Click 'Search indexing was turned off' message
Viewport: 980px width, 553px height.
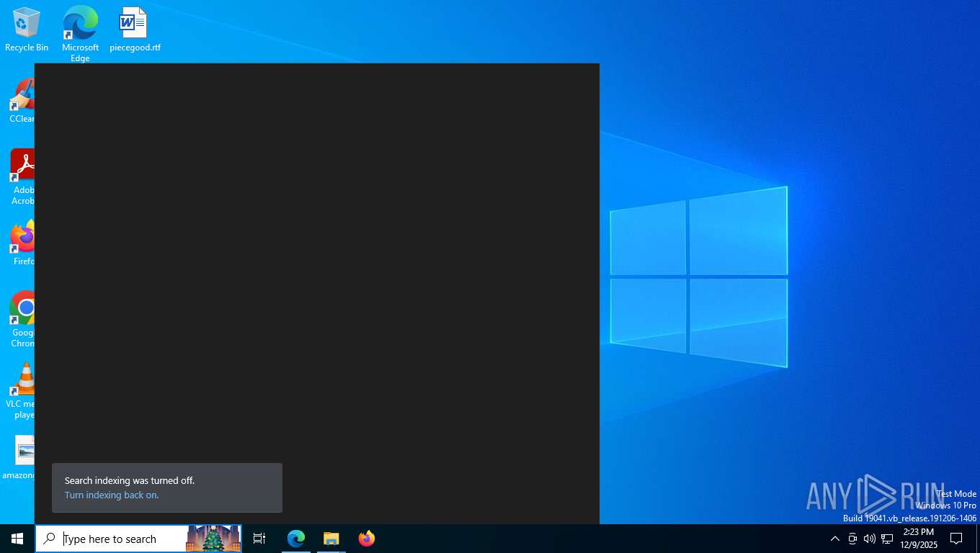130,480
